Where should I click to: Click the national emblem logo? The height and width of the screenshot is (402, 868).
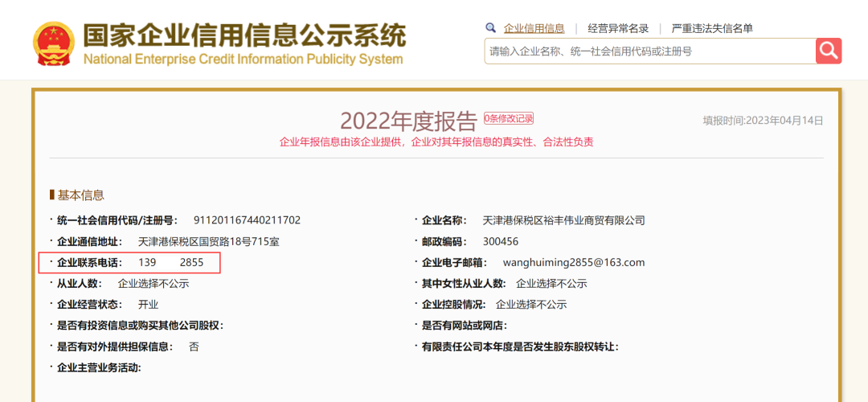54,45
